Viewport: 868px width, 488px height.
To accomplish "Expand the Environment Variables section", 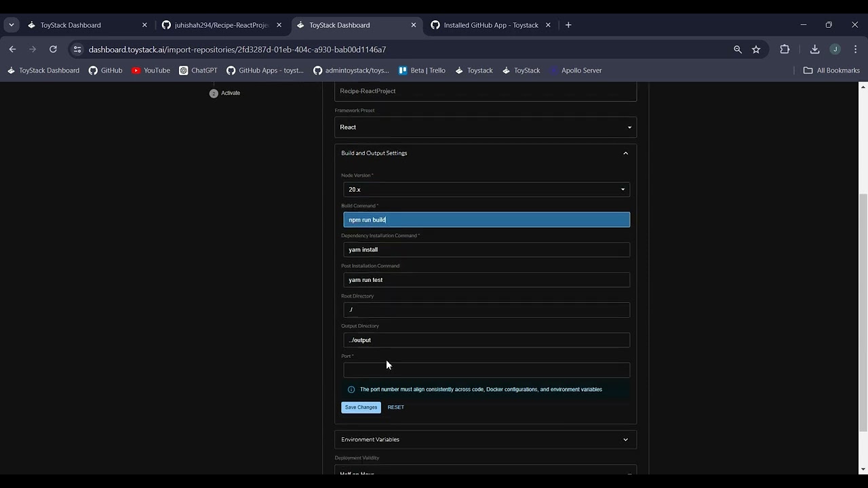I will 486,439.
